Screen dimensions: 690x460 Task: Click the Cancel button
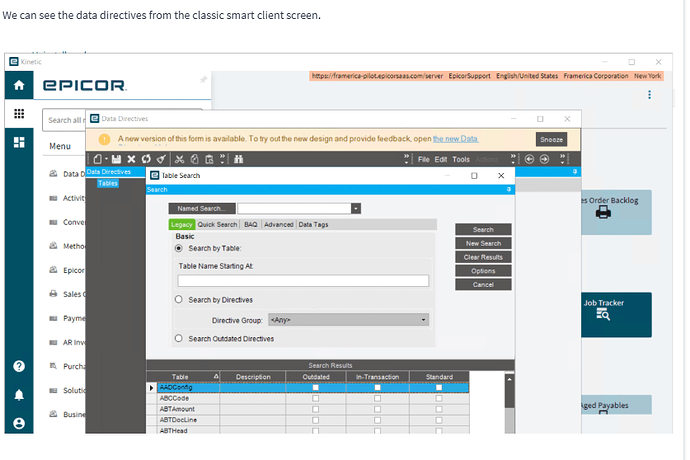(483, 284)
